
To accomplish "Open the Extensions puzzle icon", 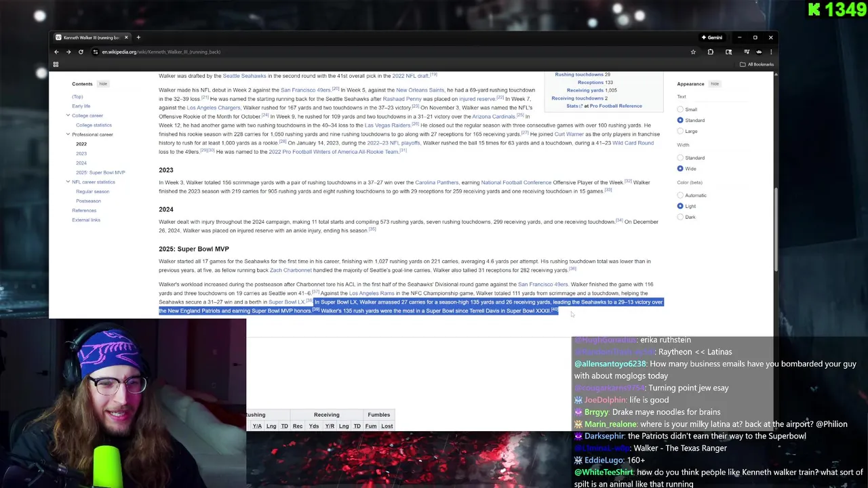I will (711, 52).
